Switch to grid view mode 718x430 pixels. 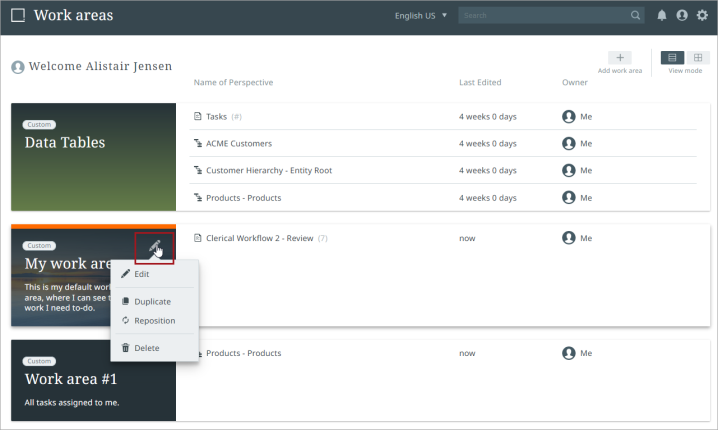click(x=698, y=58)
